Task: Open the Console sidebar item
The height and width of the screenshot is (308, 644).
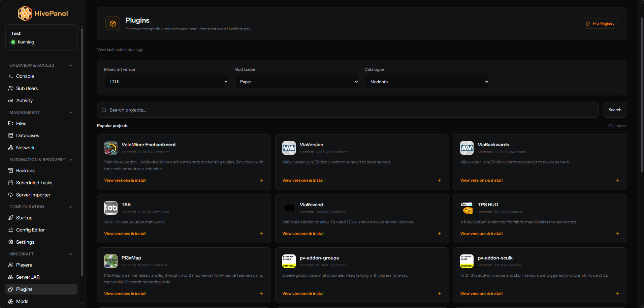Action: pyautogui.click(x=41, y=76)
